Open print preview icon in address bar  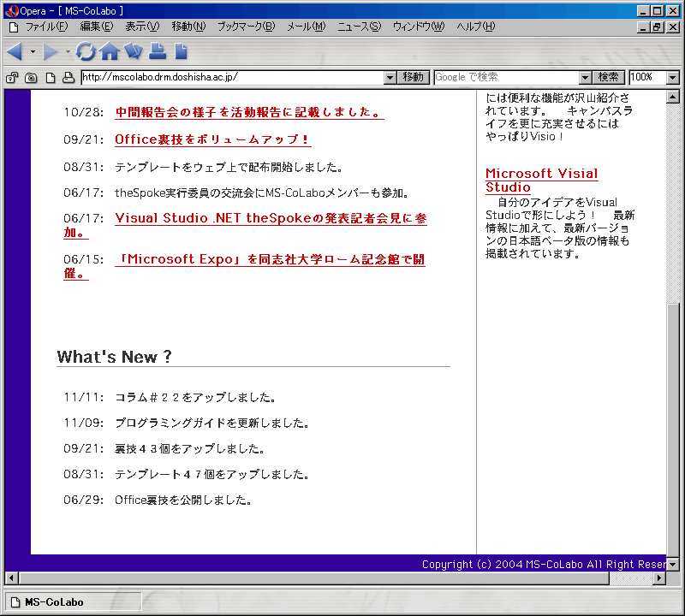click(x=68, y=77)
